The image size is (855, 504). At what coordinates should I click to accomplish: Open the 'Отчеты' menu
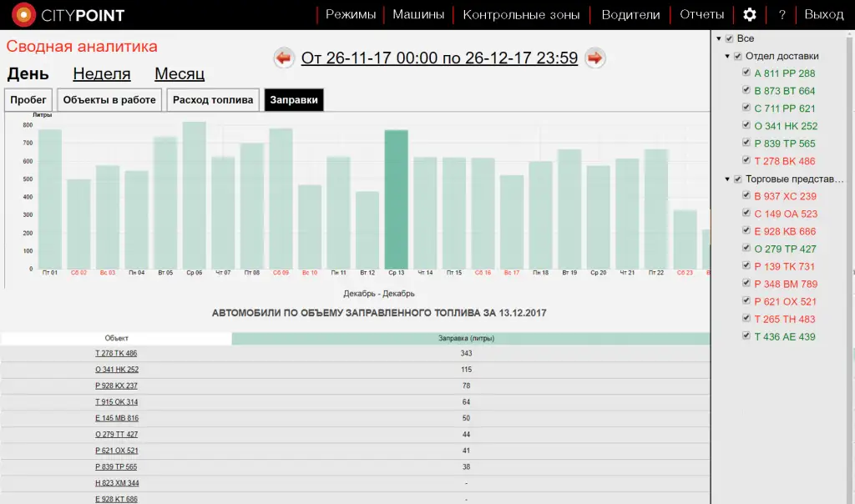701,15
